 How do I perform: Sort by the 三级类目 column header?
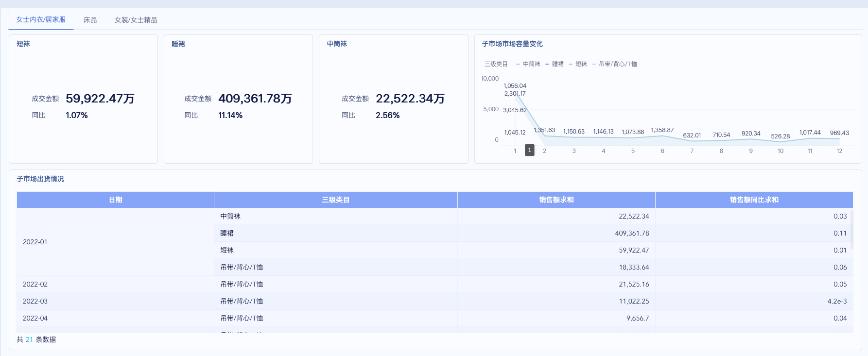tap(336, 200)
